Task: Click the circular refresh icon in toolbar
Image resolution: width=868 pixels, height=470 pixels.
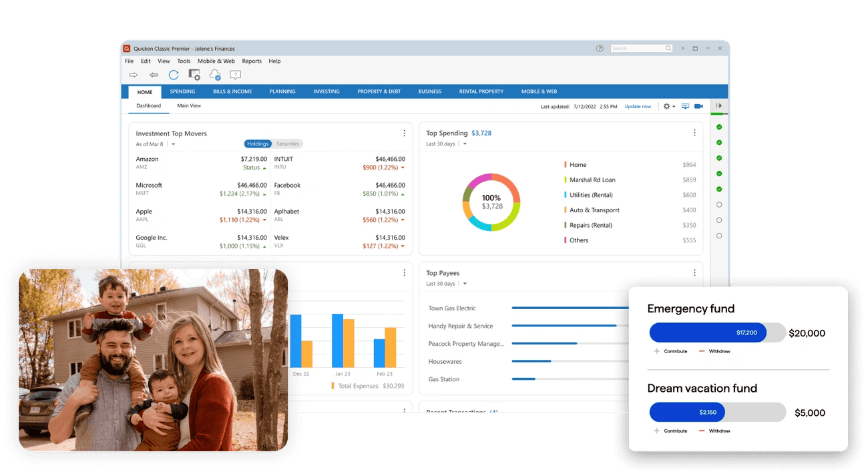Action: [174, 75]
